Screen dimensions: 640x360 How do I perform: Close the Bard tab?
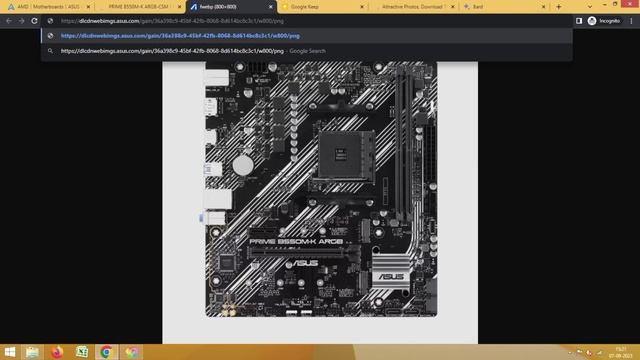(x=543, y=7)
